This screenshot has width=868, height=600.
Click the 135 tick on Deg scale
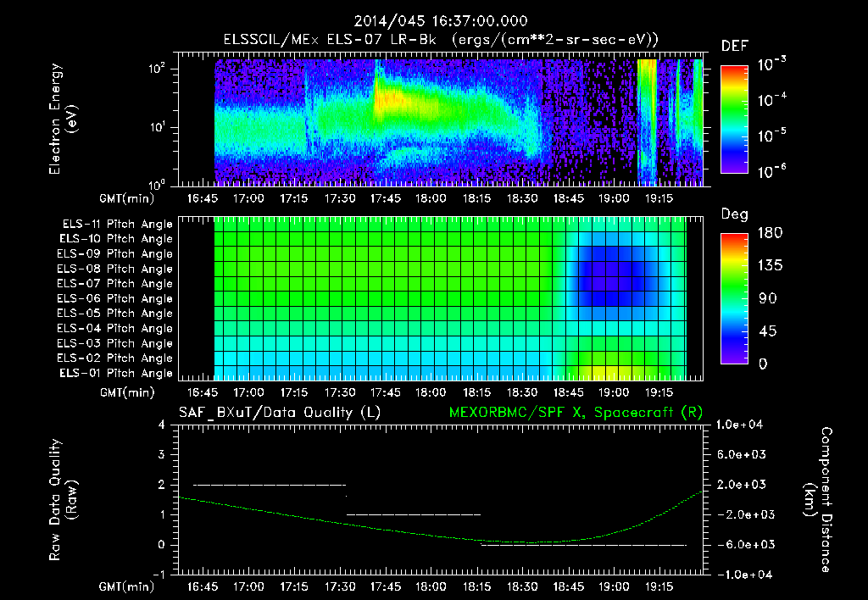pyautogui.click(x=770, y=266)
